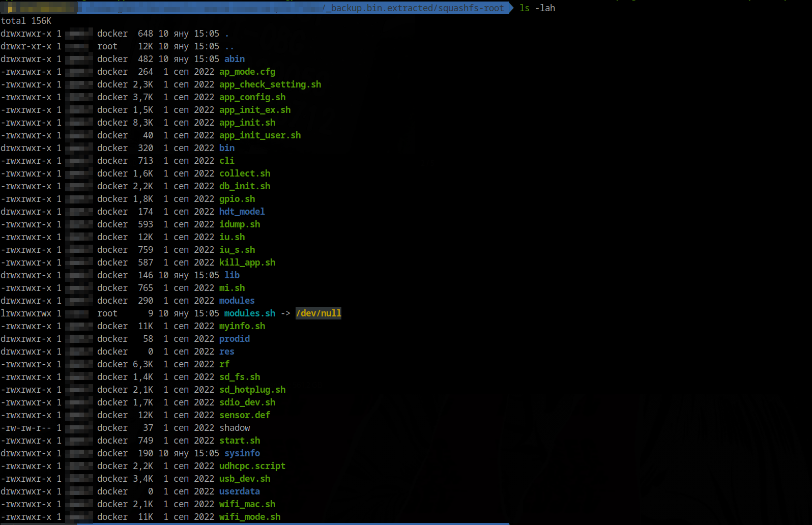Image resolution: width=812 pixels, height=525 pixels.
Task: Select the 'total 156K' line
Action: tap(26, 21)
